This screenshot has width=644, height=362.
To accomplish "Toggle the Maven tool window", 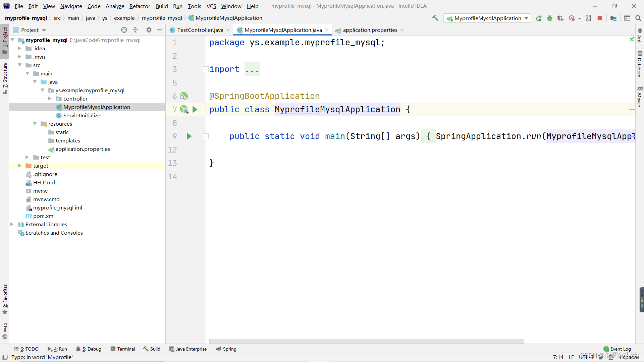I will pyautogui.click(x=640, y=97).
